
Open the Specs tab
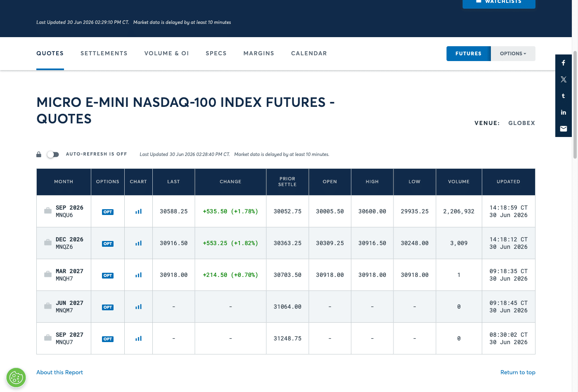click(x=216, y=53)
